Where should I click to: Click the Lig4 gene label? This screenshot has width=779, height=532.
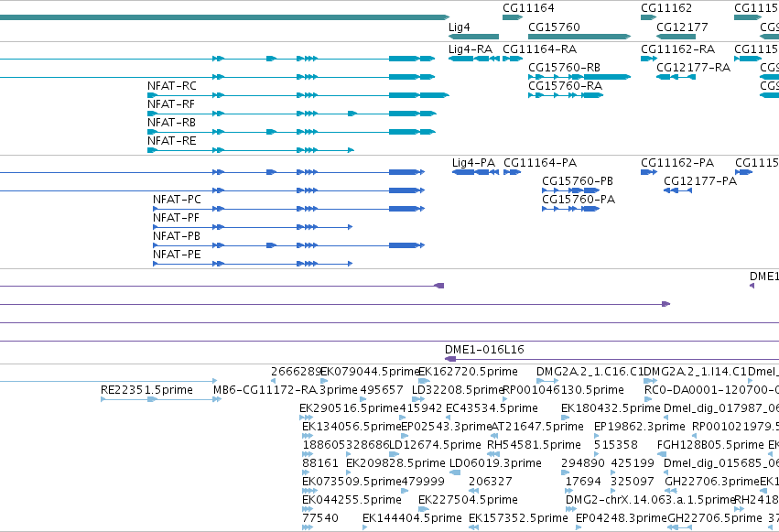(459, 27)
